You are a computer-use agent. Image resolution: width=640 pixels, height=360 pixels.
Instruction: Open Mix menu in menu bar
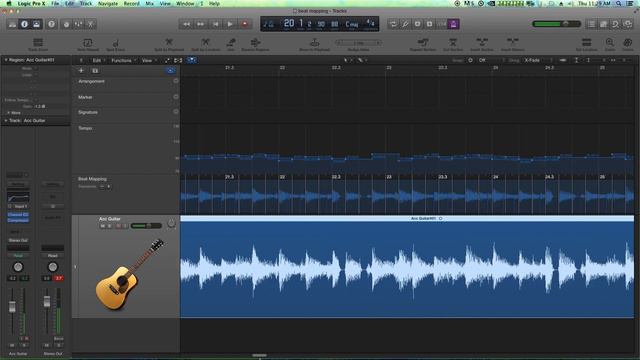coord(150,3)
